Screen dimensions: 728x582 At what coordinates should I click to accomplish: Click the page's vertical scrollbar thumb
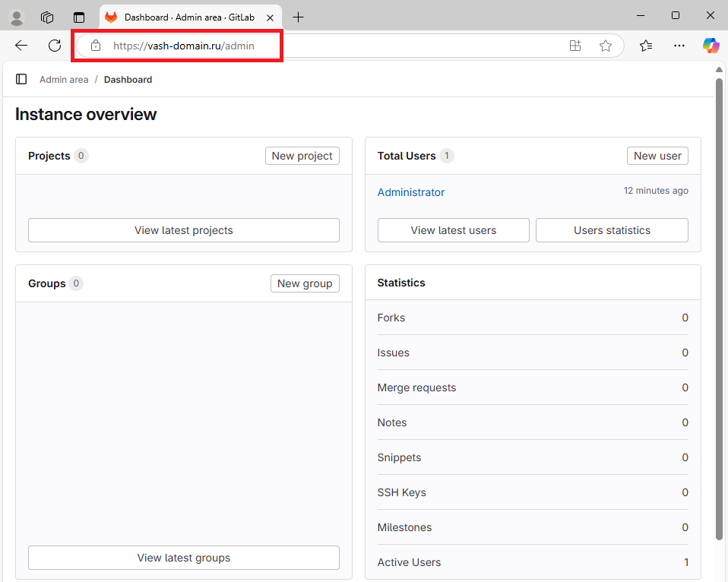tap(719, 308)
